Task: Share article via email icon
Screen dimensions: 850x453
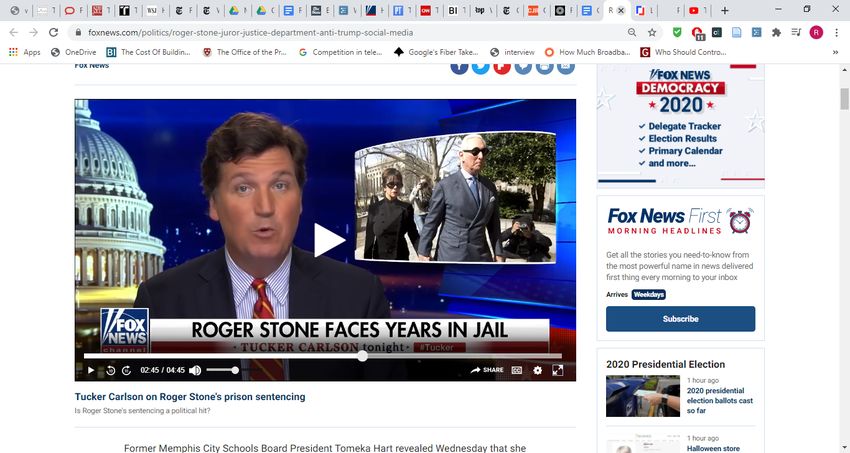Action: point(565,68)
